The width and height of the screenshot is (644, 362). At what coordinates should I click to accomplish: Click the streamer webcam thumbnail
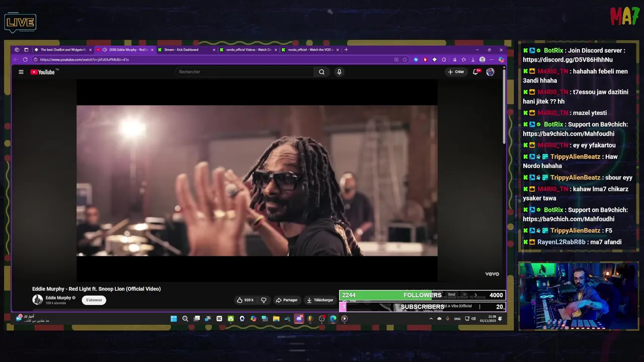tap(579, 296)
